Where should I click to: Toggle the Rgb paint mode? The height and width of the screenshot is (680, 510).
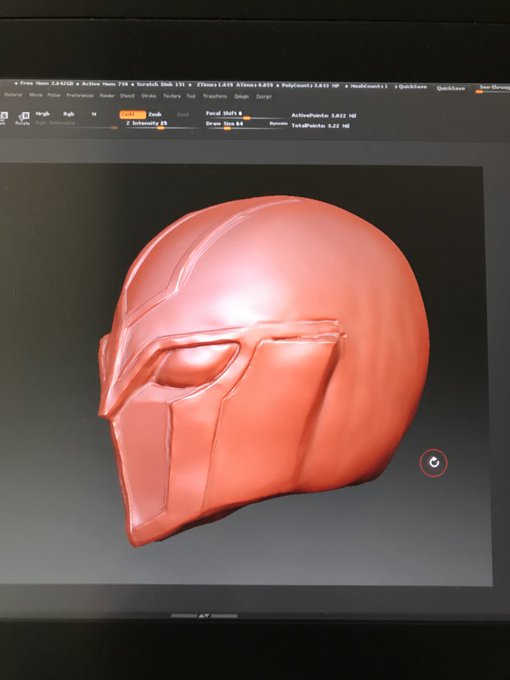pyautogui.click(x=69, y=114)
